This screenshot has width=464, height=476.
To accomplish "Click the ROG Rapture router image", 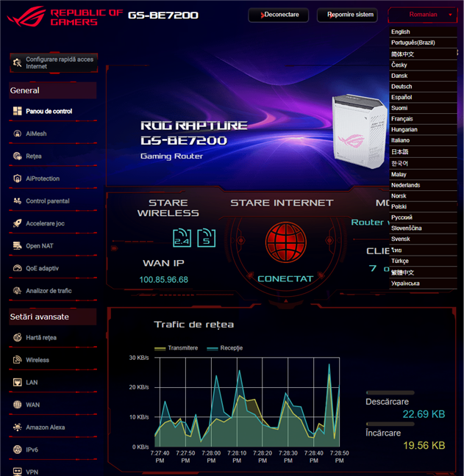I will 360,131.
